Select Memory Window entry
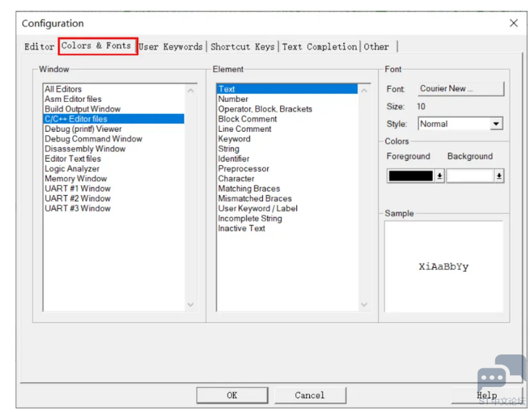 (114, 178)
